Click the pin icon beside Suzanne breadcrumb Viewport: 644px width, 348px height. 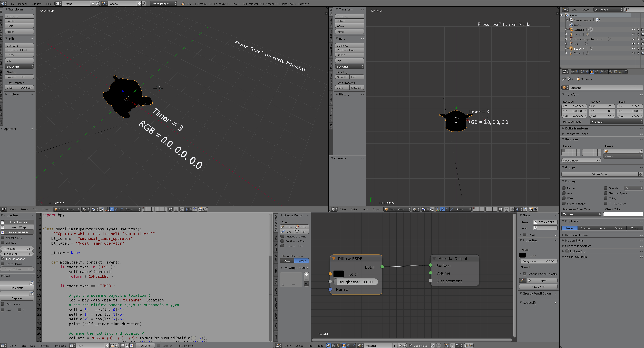tap(563, 79)
